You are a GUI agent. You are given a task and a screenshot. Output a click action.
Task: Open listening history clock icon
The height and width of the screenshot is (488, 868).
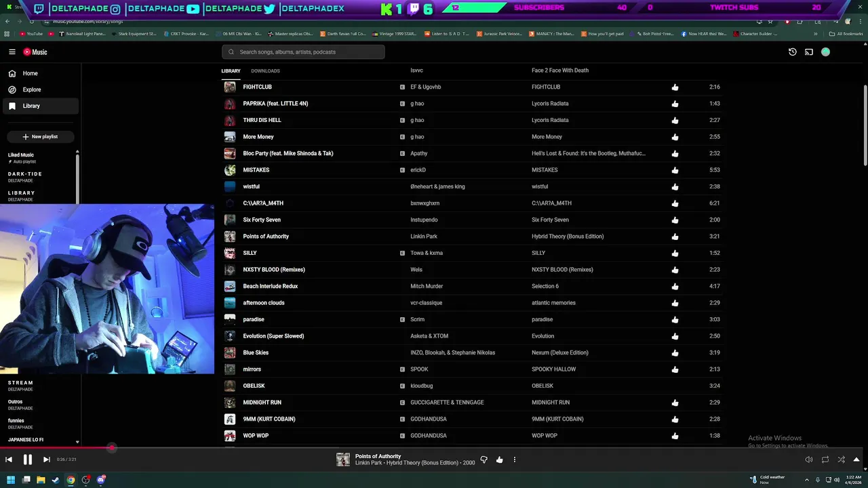792,52
